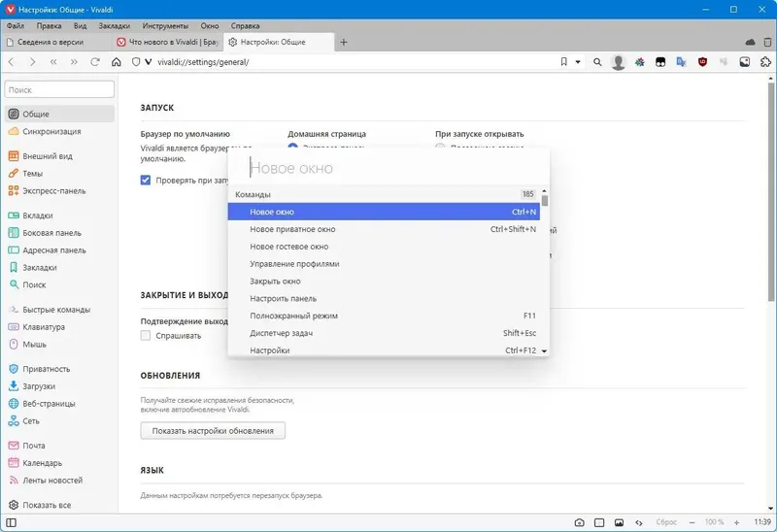Click the settings search field
This screenshot has width=777, height=532.
tap(59, 89)
